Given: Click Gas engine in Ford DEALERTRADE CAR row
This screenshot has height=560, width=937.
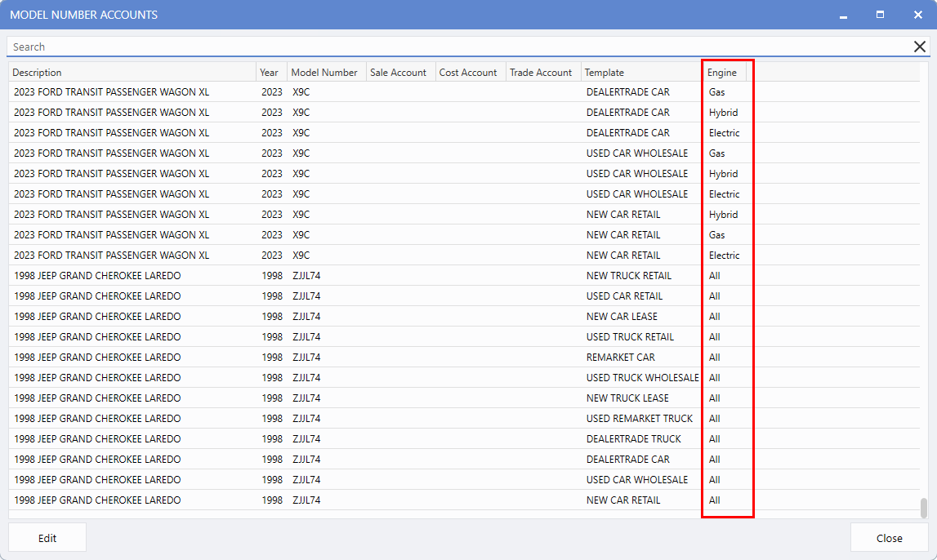Looking at the screenshot, I should pyautogui.click(x=716, y=92).
